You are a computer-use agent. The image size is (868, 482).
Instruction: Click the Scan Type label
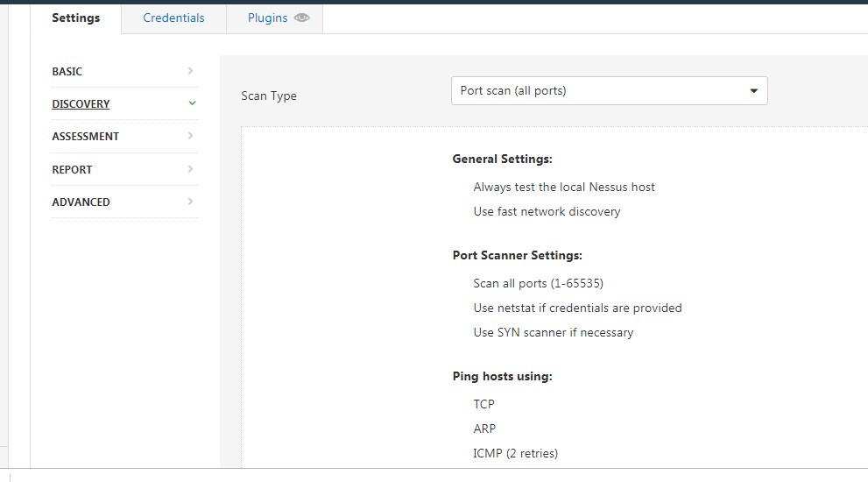pos(269,96)
